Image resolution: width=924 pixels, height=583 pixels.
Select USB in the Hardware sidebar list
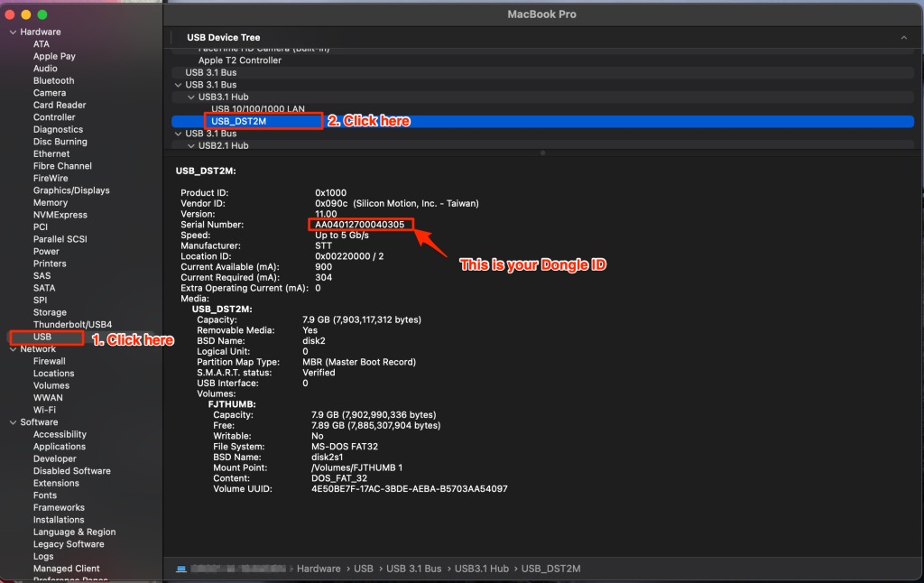pyautogui.click(x=42, y=337)
